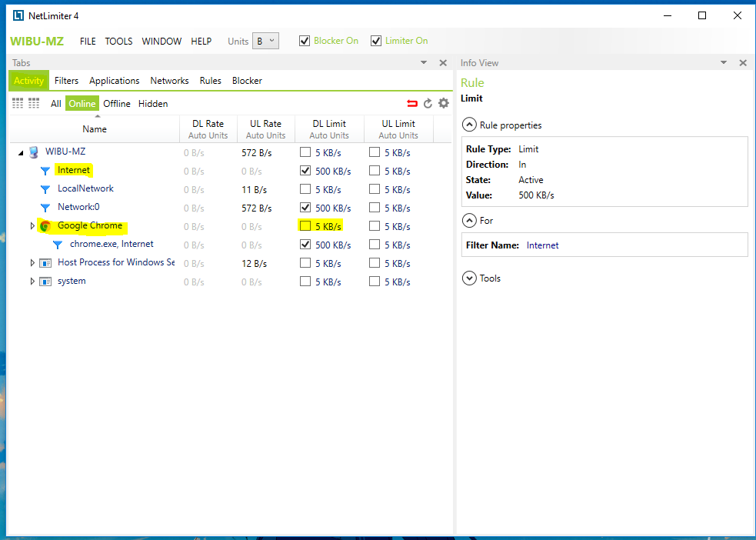756x540 pixels.
Task: Expand the Google Chrome tree node
Action: 32,225
